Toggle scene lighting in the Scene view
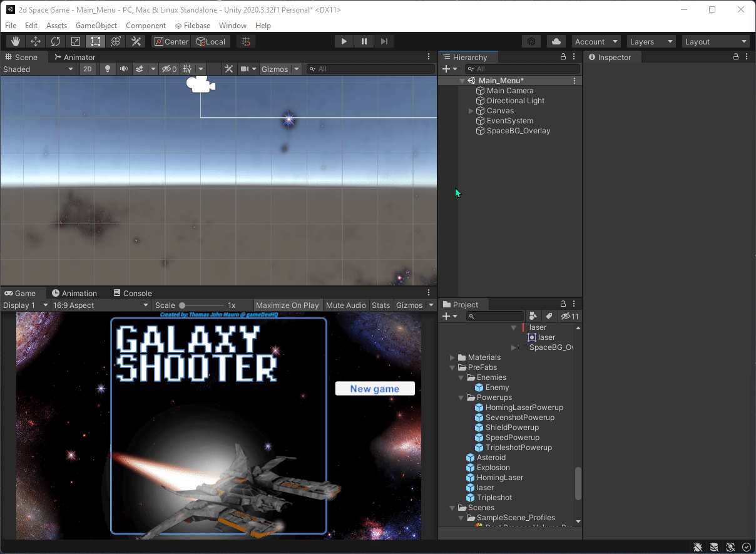756x554 pixels. click(107, 69)
